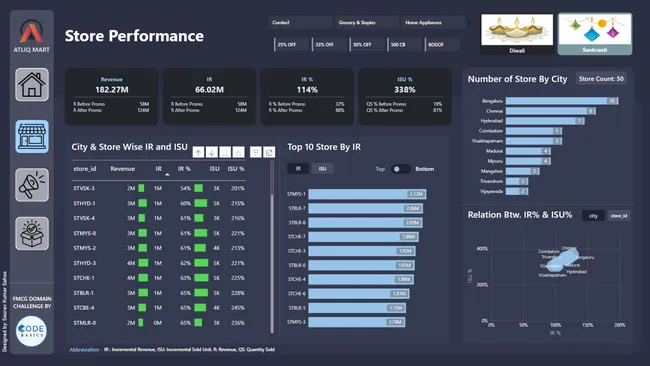Open the promotion megaphone icon page
Image resolution: width=650 pixels, height=366 pixels.
point(32,185)
